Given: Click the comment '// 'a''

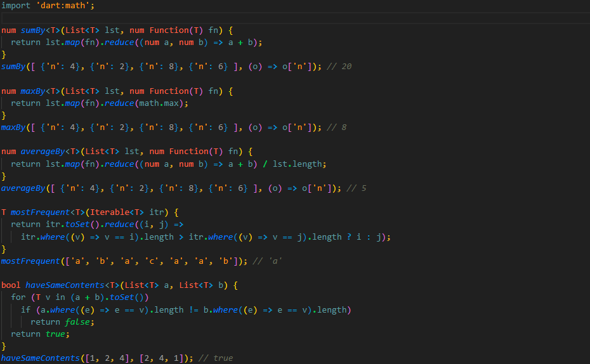Looking at the screenshot, I should click(268, 261).
